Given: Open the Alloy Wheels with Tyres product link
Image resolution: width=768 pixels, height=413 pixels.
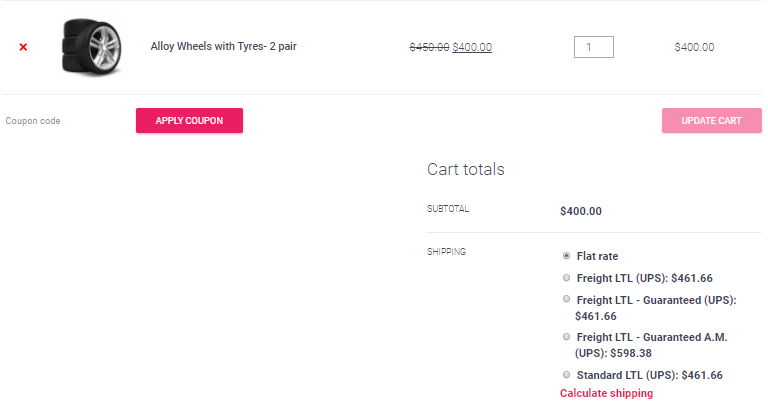Looking at the screenshot, I should point(223,46).
